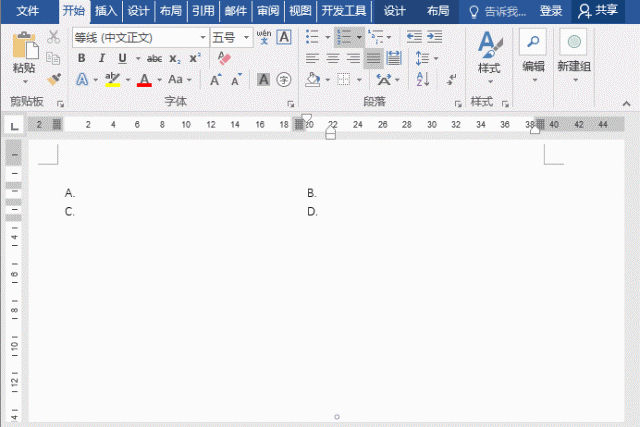The image size is (640, 427).
Task: Click the Paste clipboard icon
Action: click(24, 45)
